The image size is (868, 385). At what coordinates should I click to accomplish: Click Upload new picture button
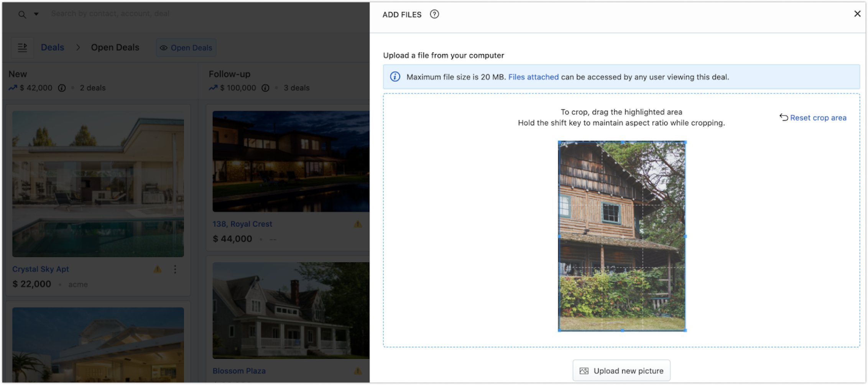click(x=621, y=371)
